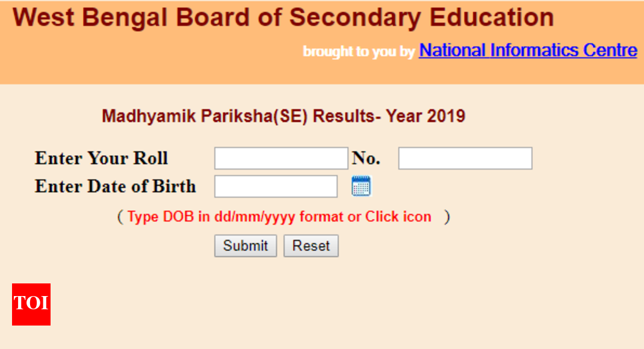Focus the Date of Birth input field
The image size is (644, 349).
pyautogui.click(x=276, y=187)
